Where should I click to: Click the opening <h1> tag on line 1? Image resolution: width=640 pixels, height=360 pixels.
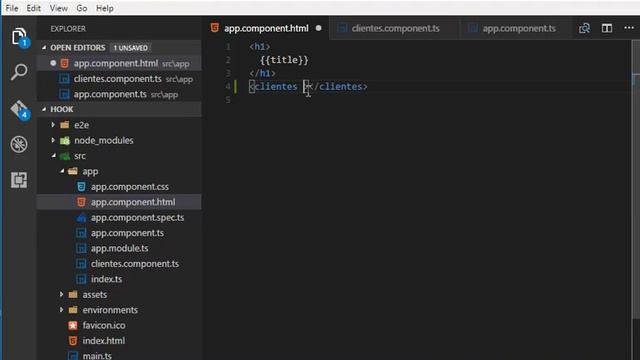(x=260, y=47)
